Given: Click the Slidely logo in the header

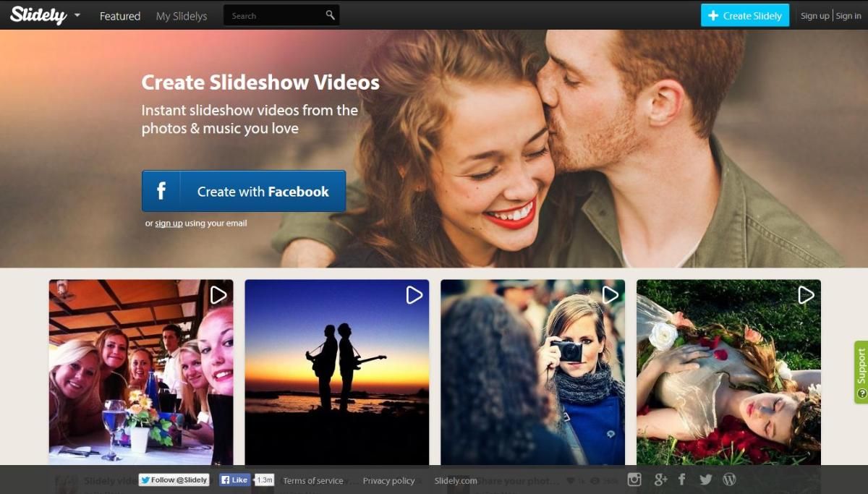Looking at the screenshot, I should coord(38,15).
